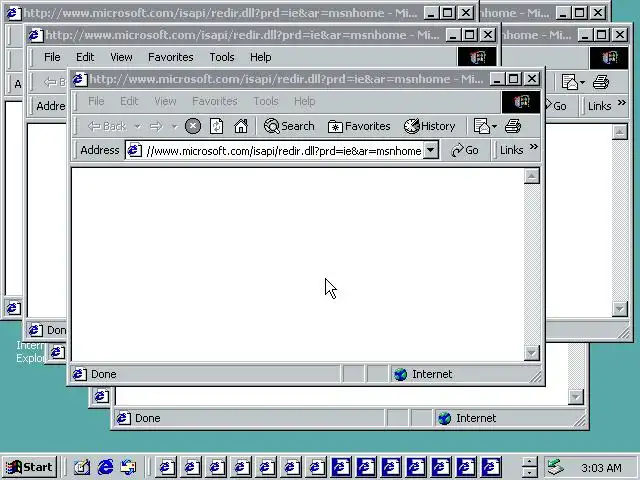Open the Edit menu in front window
The height and width of the screenshot is (480, 640).
pos(129,101)
